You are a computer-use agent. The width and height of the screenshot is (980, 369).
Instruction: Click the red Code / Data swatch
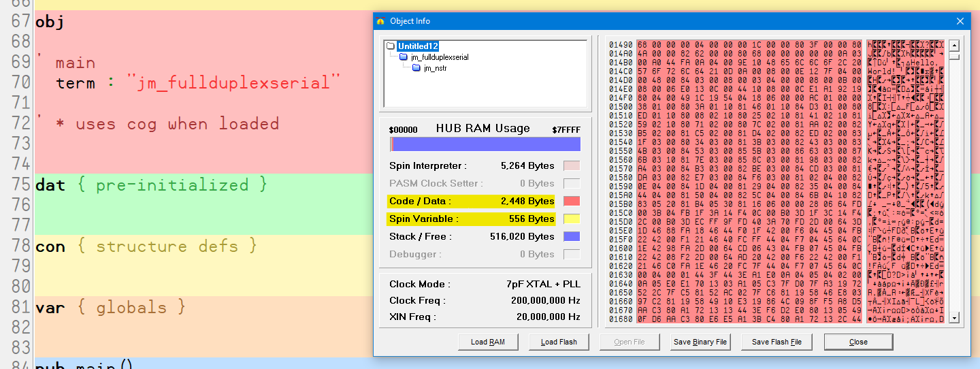[x=572, y=201]
